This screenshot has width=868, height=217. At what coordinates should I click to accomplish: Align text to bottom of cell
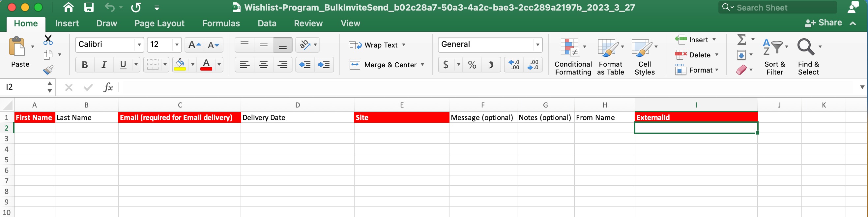pos(283,45)
